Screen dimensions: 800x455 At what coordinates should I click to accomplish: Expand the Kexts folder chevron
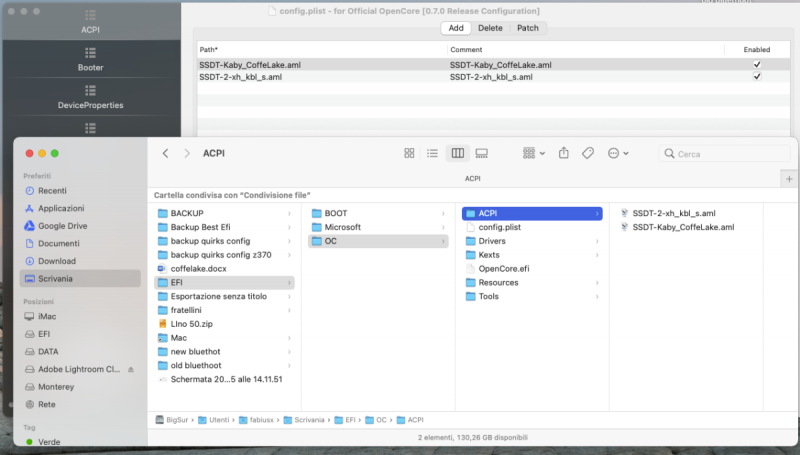tap(597, 255)
